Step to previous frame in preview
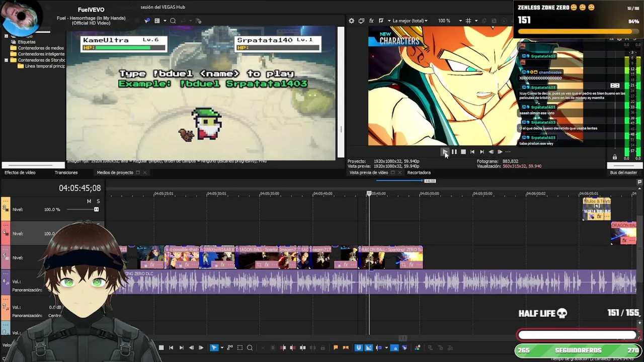Screen dimensions: 644x362 (x=491, y=151)
